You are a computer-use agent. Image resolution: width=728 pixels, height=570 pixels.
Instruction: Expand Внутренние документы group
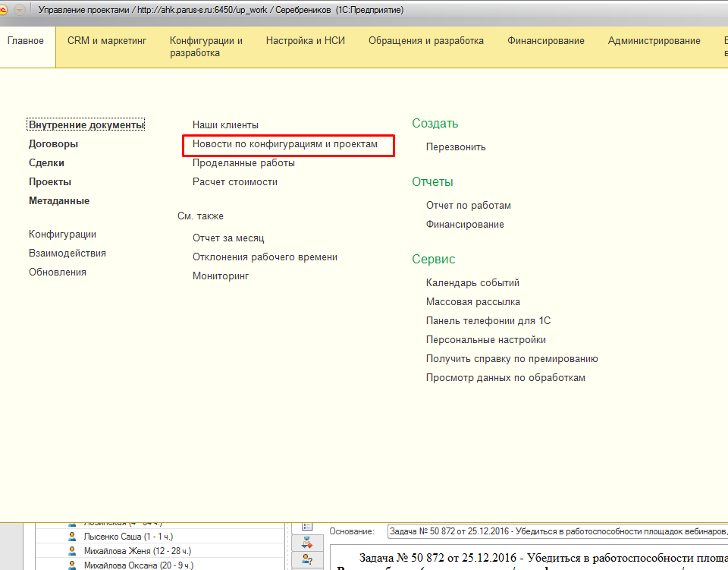click(86, 125)
